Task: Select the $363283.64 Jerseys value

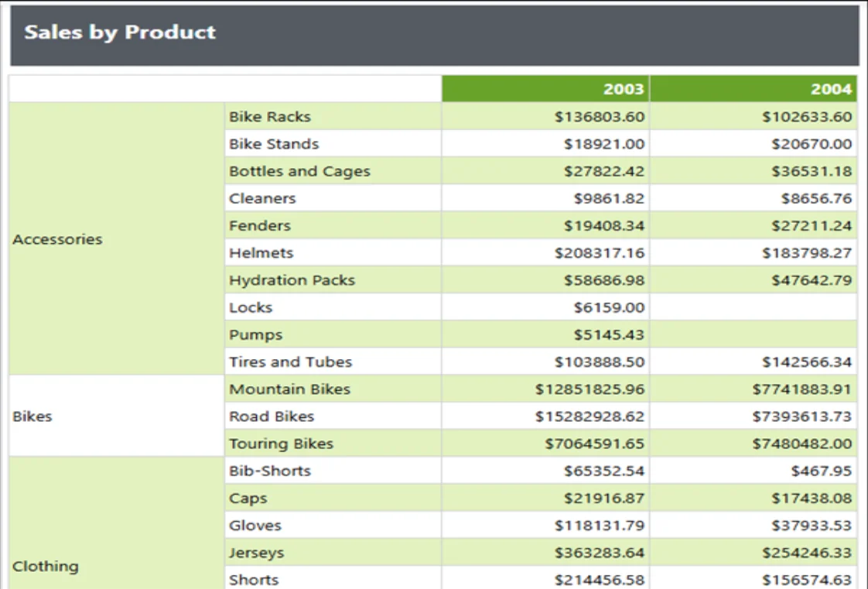Action: (x=600, y=553)
